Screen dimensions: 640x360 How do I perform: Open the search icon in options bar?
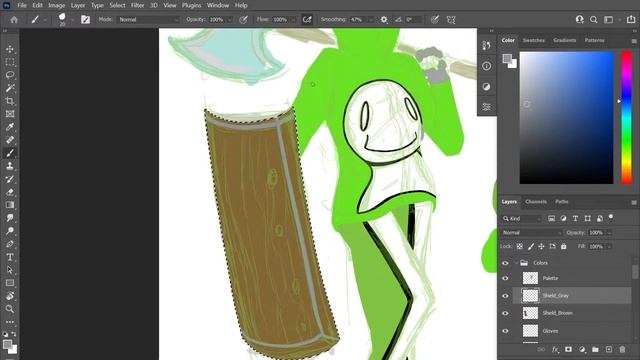[594, 20]
